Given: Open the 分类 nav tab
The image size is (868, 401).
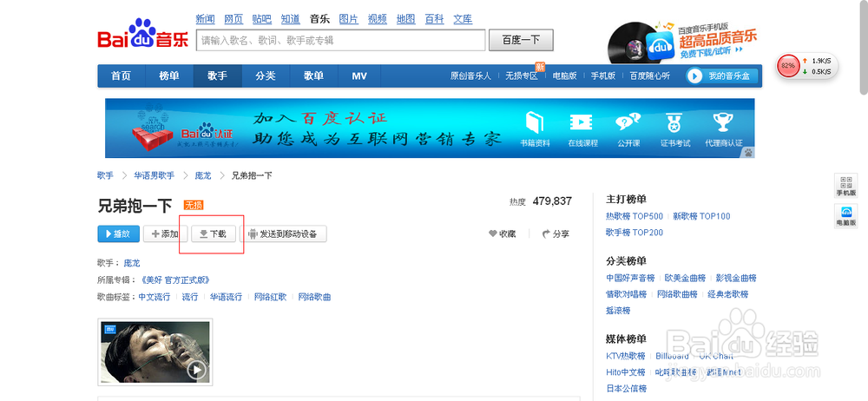Looking at the screenshot, I should pyautogui.click(x=266, y=76).
